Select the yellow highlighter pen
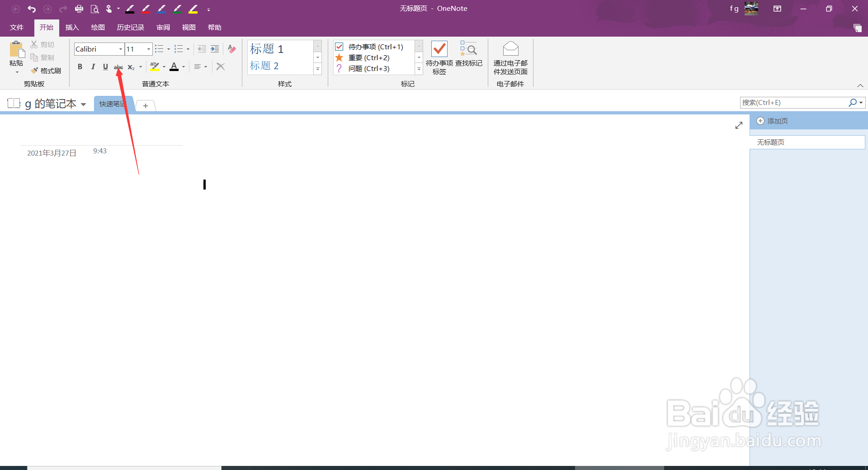 coord(193,9)
